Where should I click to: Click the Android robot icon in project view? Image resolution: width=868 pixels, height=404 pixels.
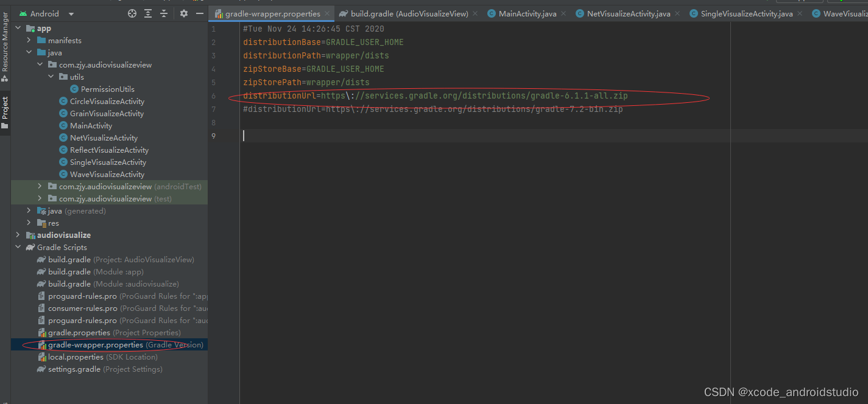pos(24,13)
